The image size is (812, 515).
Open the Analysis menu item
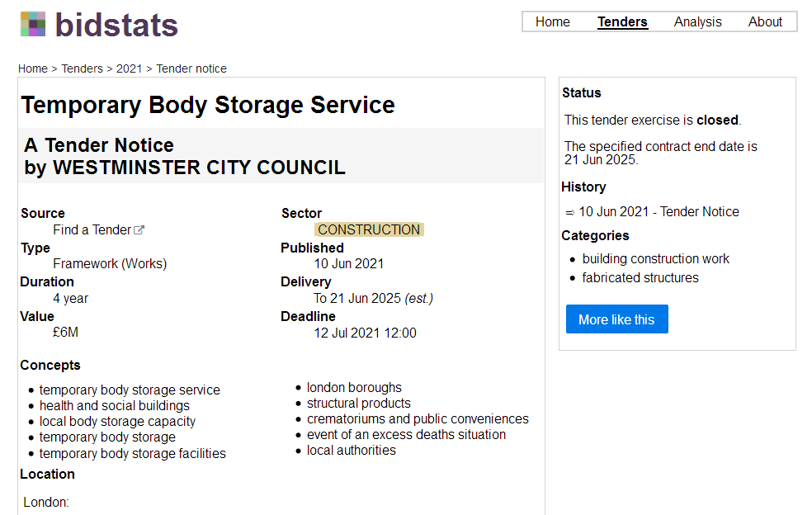[x=697, y=22]
